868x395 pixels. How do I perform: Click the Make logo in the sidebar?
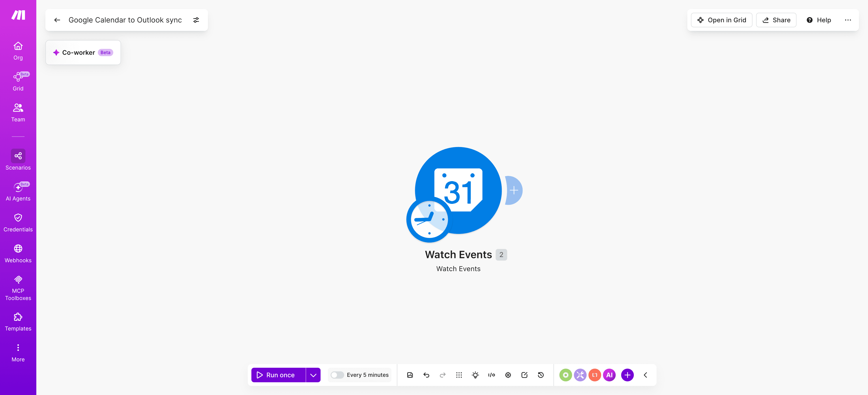[18, 15]
